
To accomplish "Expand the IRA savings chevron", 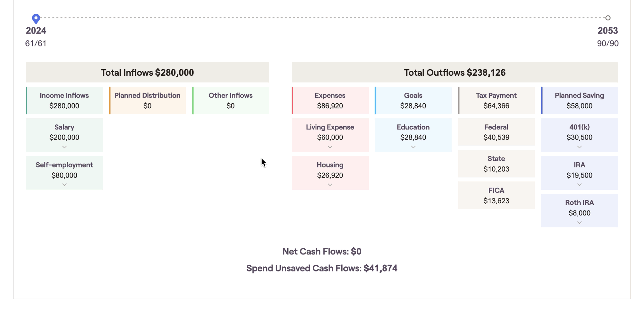I will tap(579, 185).
